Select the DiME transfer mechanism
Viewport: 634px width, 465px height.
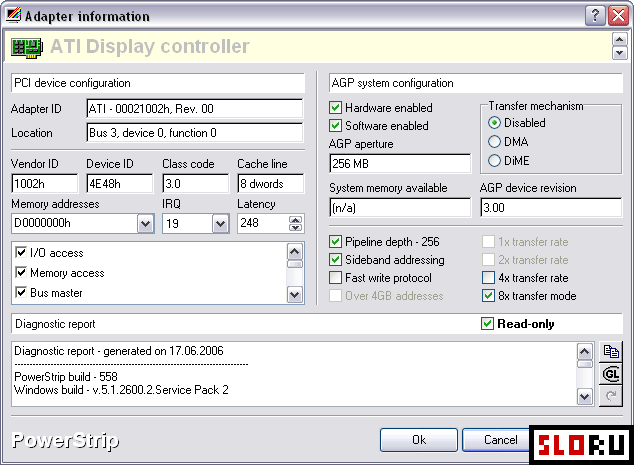pyautogui.click(x=494, y=161)
